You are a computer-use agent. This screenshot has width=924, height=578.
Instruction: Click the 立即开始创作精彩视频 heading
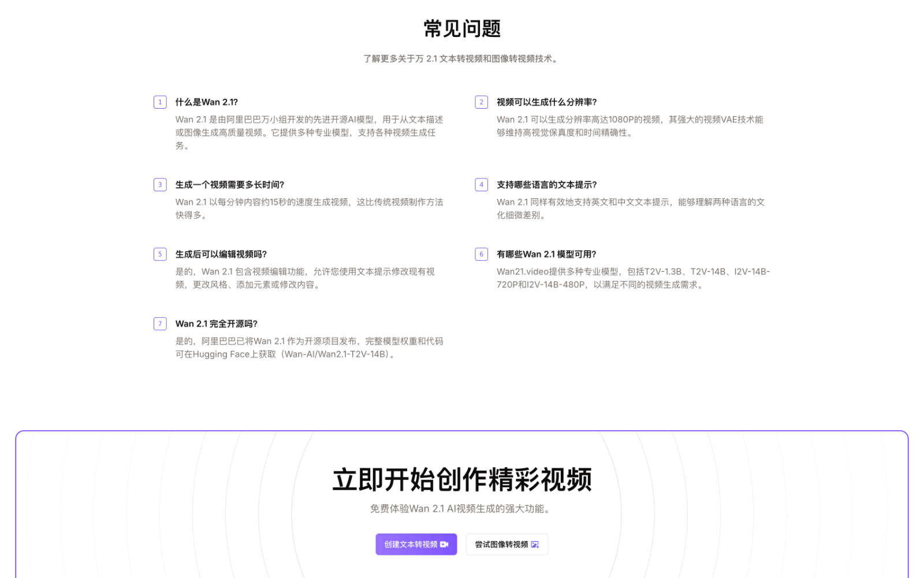tap(462, 480)
